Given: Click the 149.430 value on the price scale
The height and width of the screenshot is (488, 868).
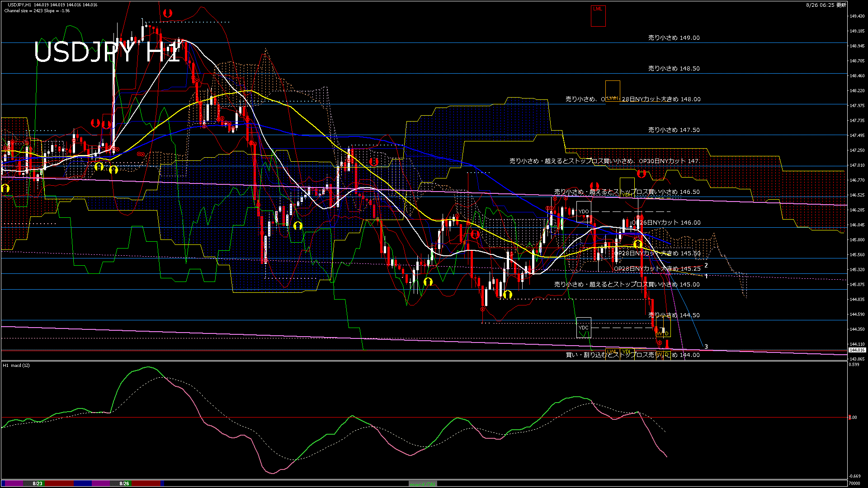Looking at the screenshot, I should click(857, 16).
